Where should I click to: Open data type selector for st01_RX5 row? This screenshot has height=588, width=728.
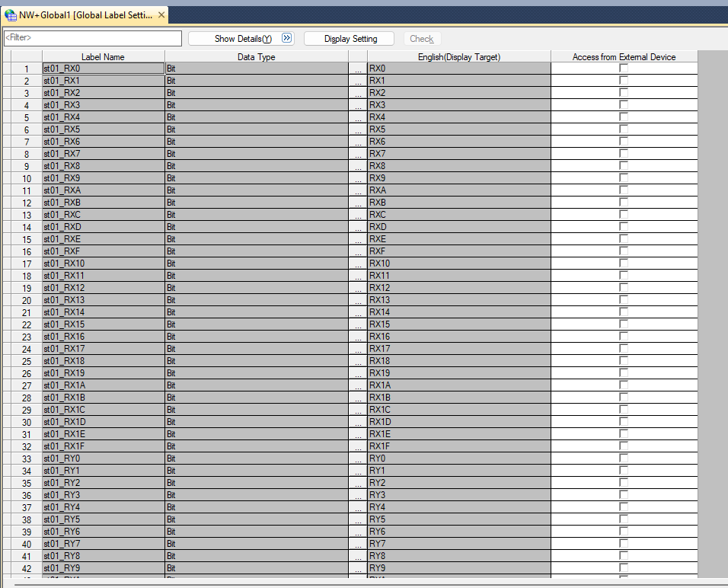tap(357, 129)
